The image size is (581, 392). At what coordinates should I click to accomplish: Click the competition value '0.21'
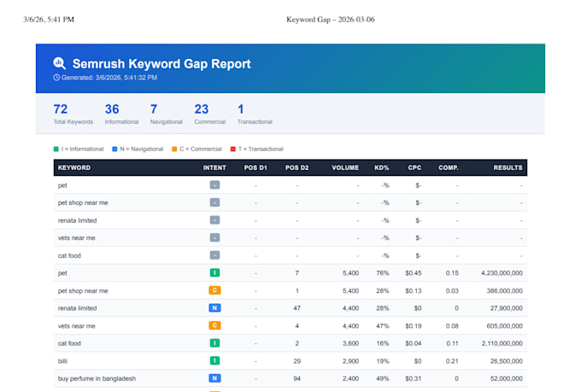[452, 361]
